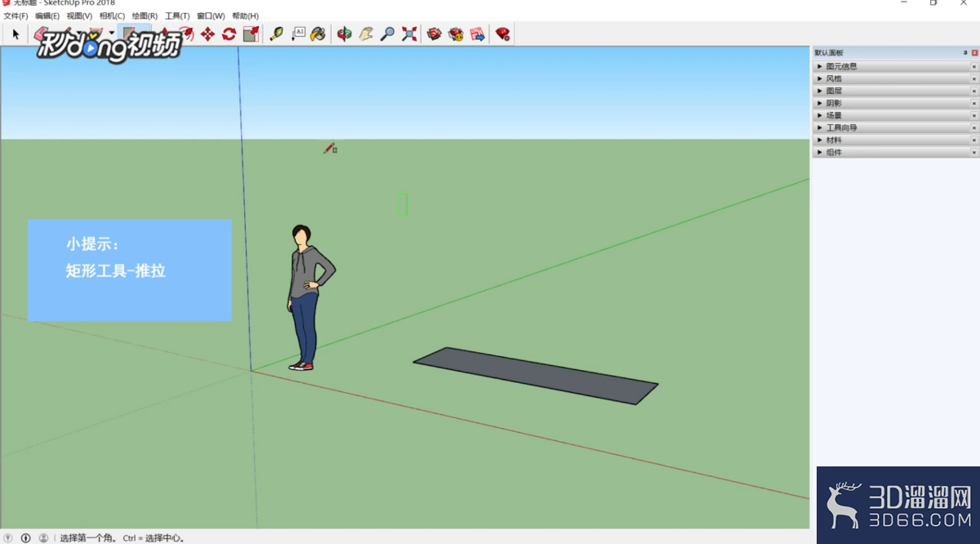Open the 帮助(H) menu

tap(245, 16)
